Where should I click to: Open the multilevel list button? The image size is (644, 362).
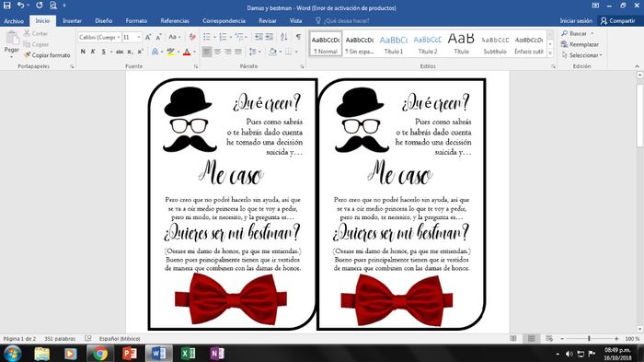pos(239,37)
